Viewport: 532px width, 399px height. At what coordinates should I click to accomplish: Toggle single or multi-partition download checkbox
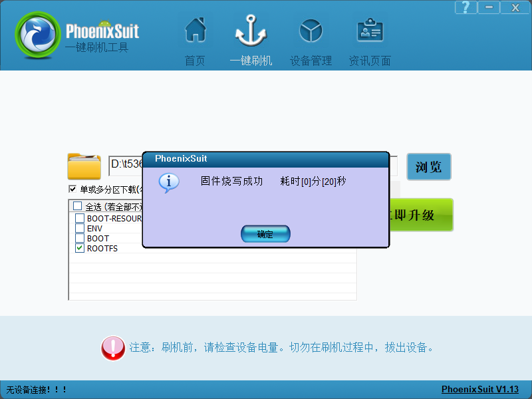tap(73, 190)
